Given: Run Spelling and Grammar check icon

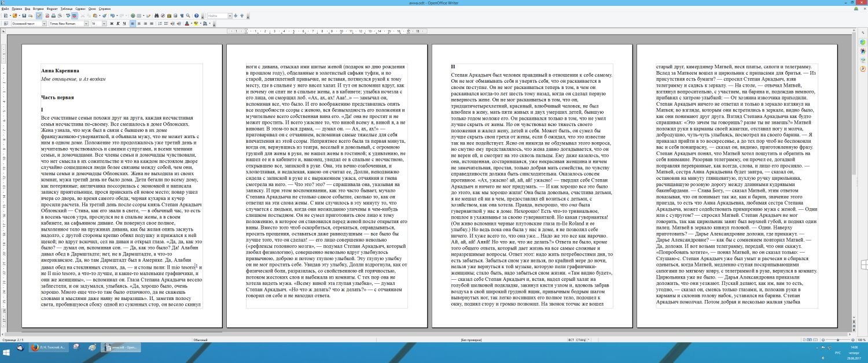Looking at the screenshot, I should pyautogui.click(x=68, y=16).
